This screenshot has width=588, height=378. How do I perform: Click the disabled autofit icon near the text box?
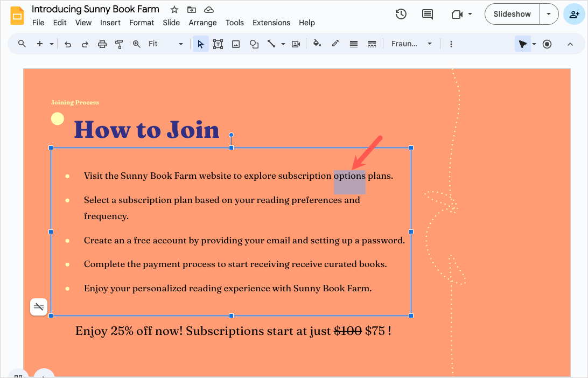(39, 307)
